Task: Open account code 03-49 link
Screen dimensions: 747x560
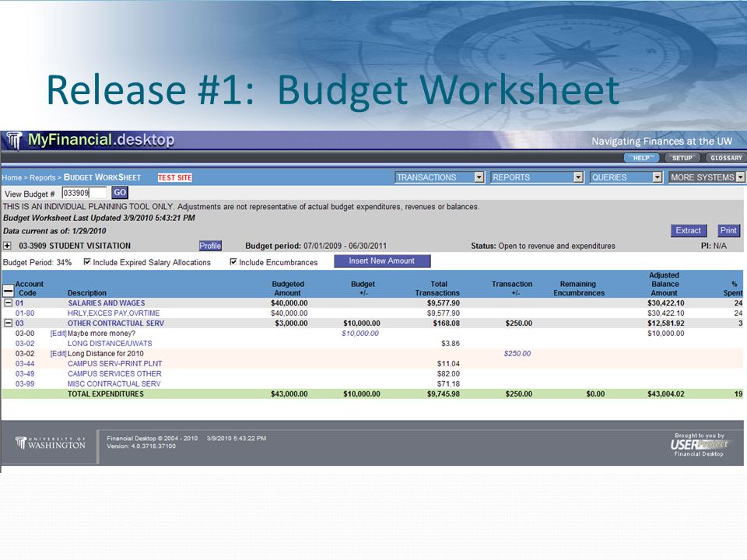Action: [x=25, y=374]
